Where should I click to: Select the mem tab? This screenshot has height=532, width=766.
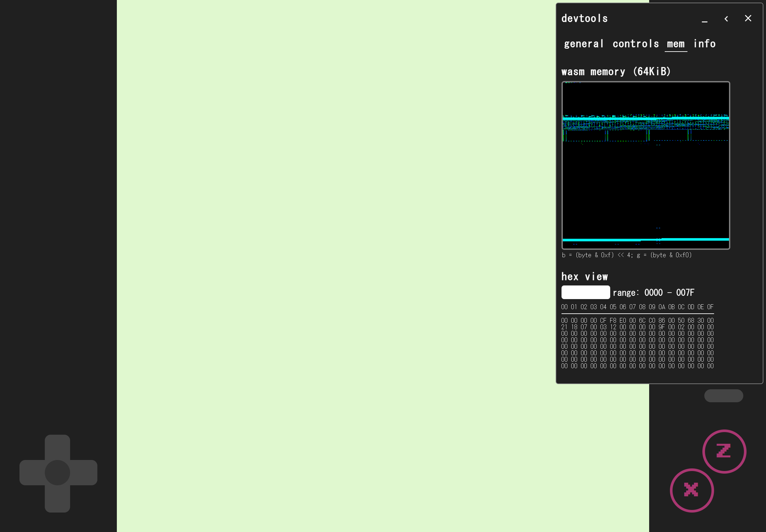pyautogui.click(x=676, y=44)
